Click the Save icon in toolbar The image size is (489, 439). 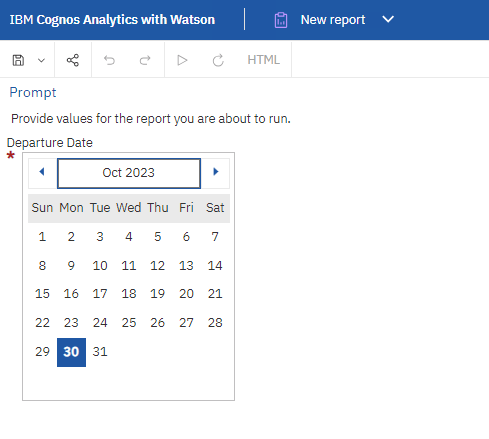pos(18,60)
